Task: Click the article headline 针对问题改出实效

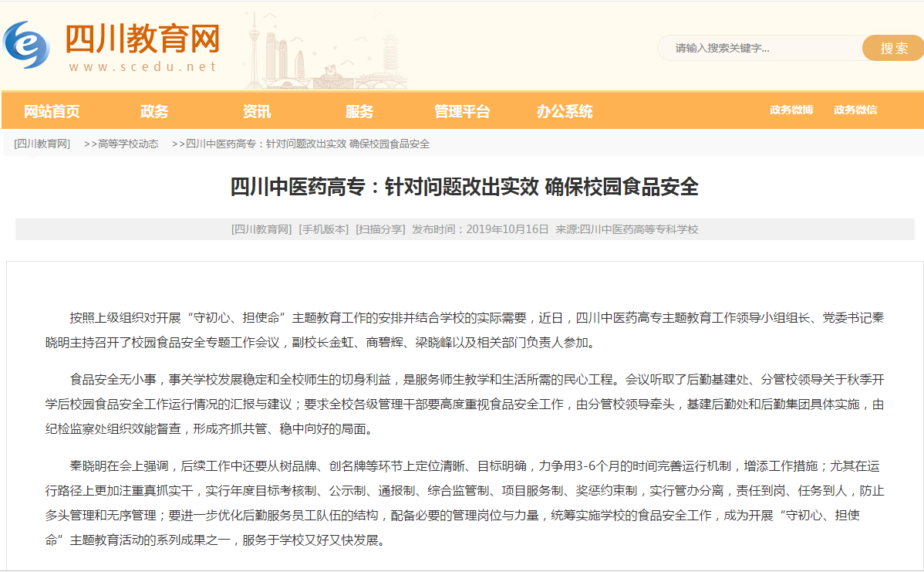Action: 464,187
